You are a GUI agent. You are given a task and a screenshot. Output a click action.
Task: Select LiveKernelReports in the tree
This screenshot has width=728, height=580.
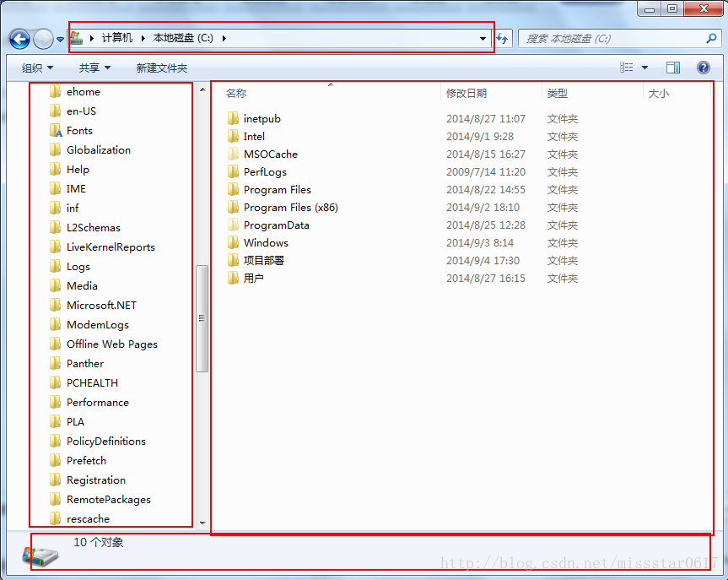tap(111, 247)
